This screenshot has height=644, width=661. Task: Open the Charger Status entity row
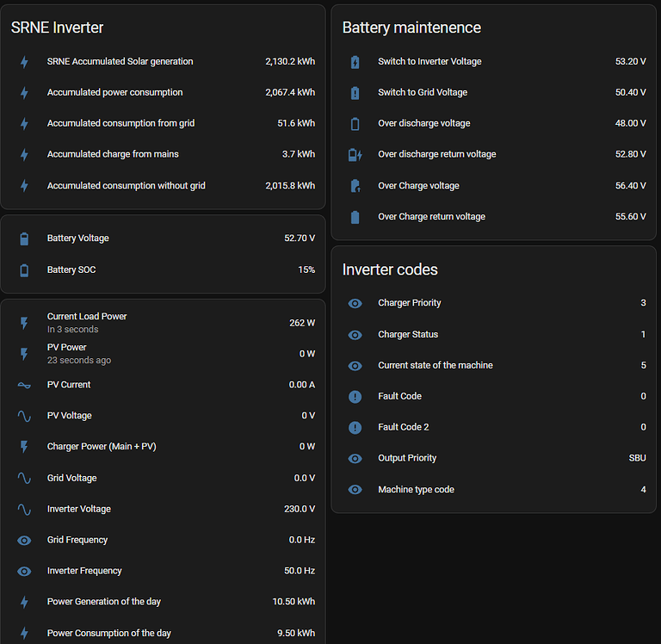[408, 335]
